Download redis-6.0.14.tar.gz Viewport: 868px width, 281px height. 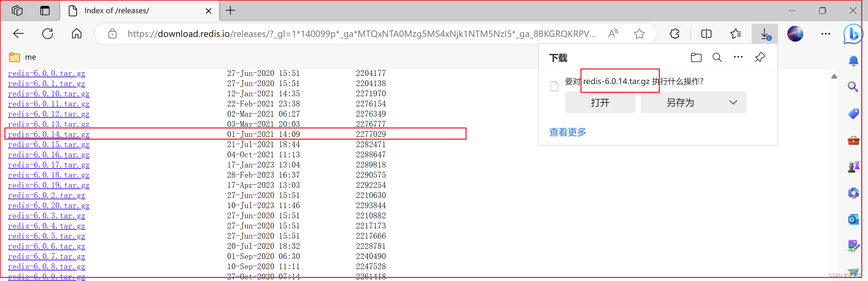click(48, 134)
